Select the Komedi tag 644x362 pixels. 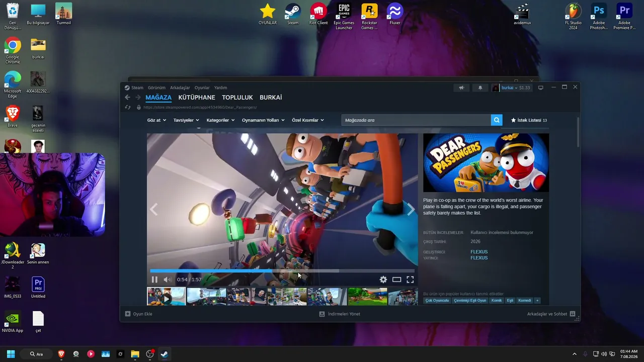[x=525, y=301]
